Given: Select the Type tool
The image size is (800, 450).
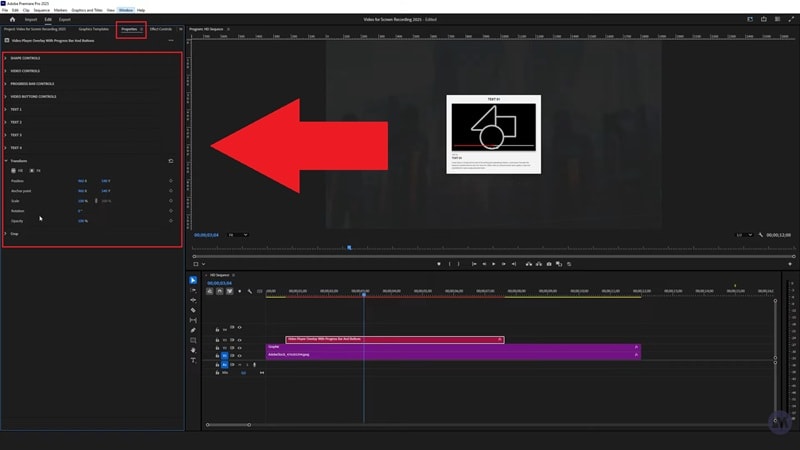Looking at the screenshot, I should [193, 360].
